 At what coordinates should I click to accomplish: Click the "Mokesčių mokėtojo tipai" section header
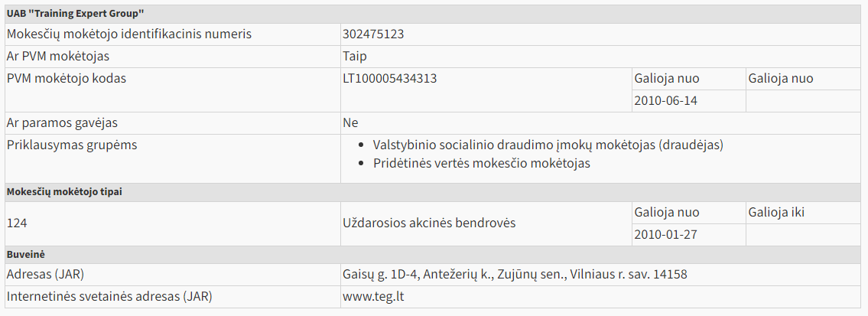coord(64,192)
